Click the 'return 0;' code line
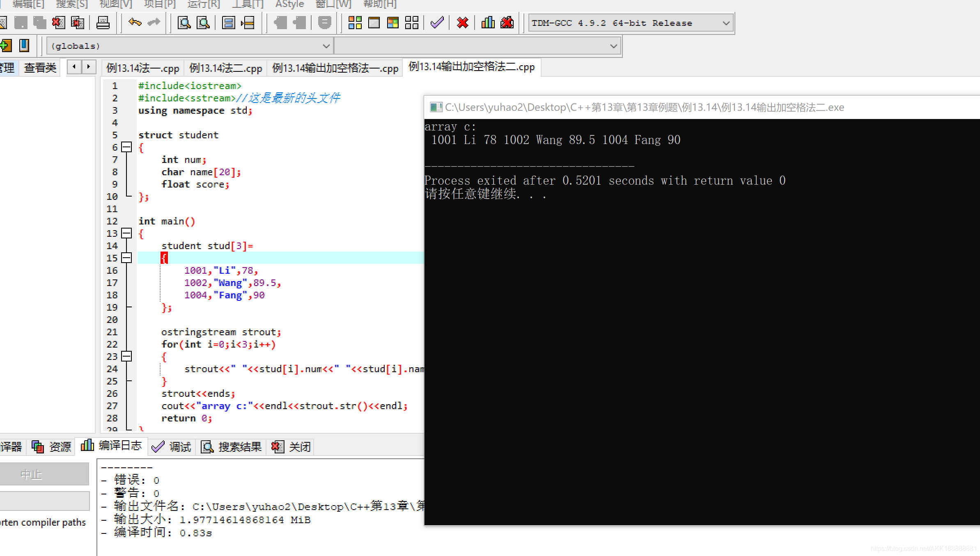 pyautogui.click(x=187, y=418)
